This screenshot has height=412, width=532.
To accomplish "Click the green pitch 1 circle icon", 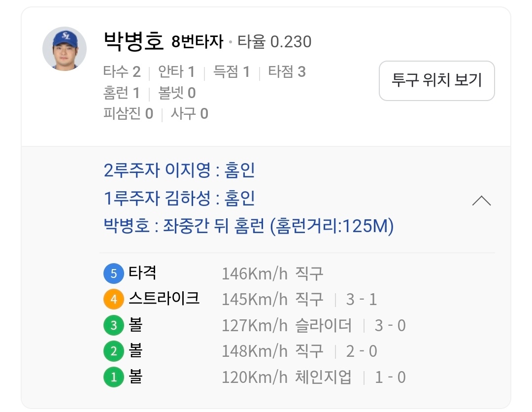I will pos(113,378).
